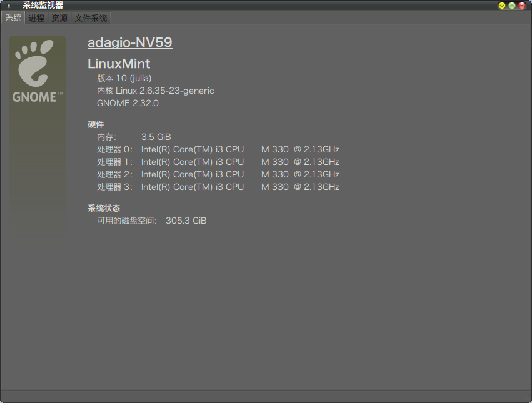Viewport: 532px width, 403px height.
Task: Select the 内核 Linux 2.6.35-23-generic line
Action: 156,91
